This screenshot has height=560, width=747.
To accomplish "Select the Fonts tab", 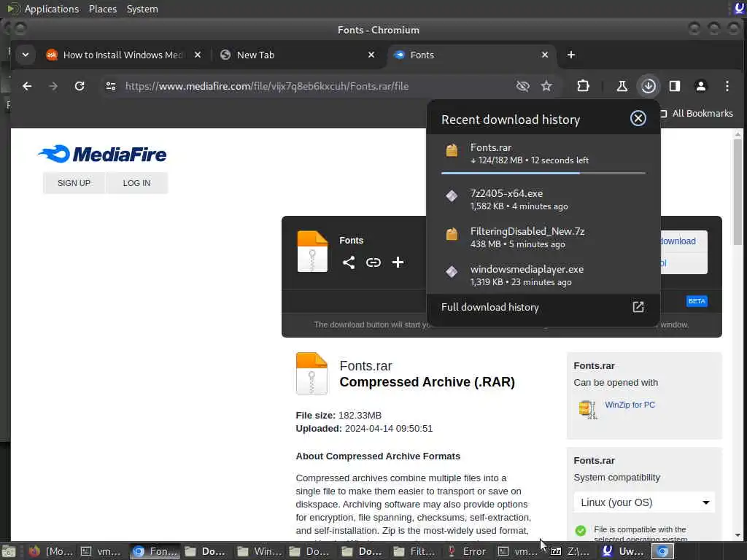I will (471, 55).
